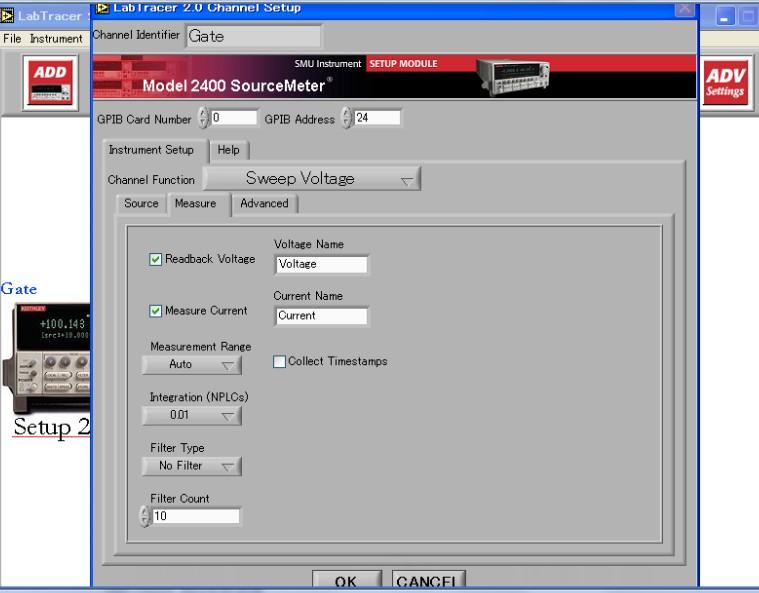The height and width of the screenshot is (593, 759).
Task: Click the CANCEL button
Action: [428, 580]
